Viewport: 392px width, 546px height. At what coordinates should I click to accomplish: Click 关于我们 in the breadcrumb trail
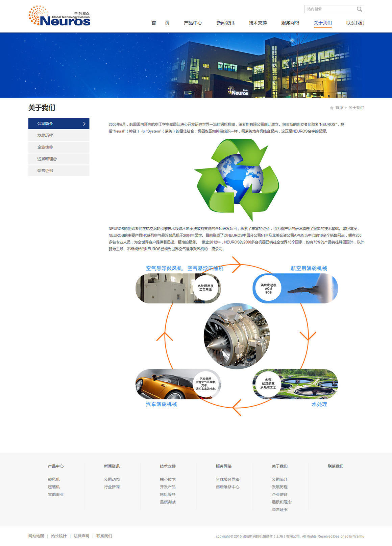(356, 108)
